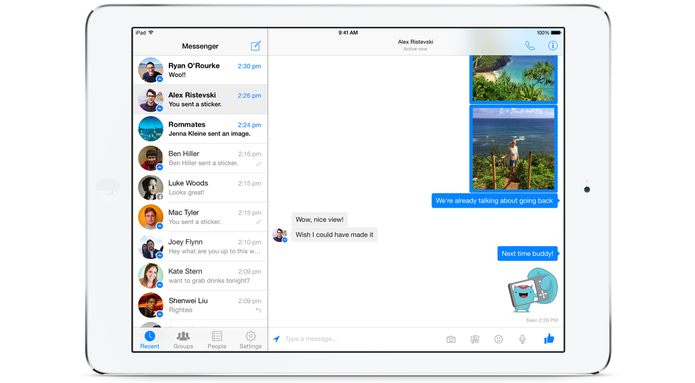This screenshot has width=695, height=383.
Task: Open Shenwei Liu conversation
Action: click(200, 305)
